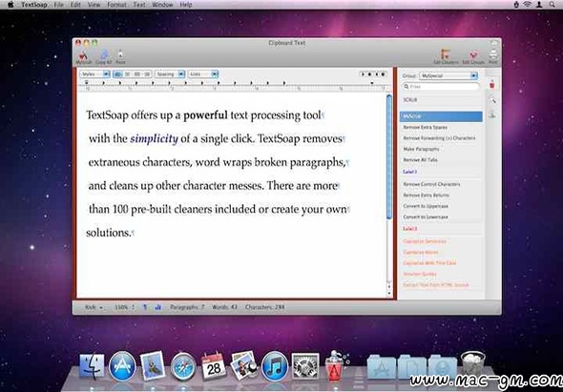563x392 pixels.
Task: Open the Group MySpecial dropdown
Action: tap(448, 75)
